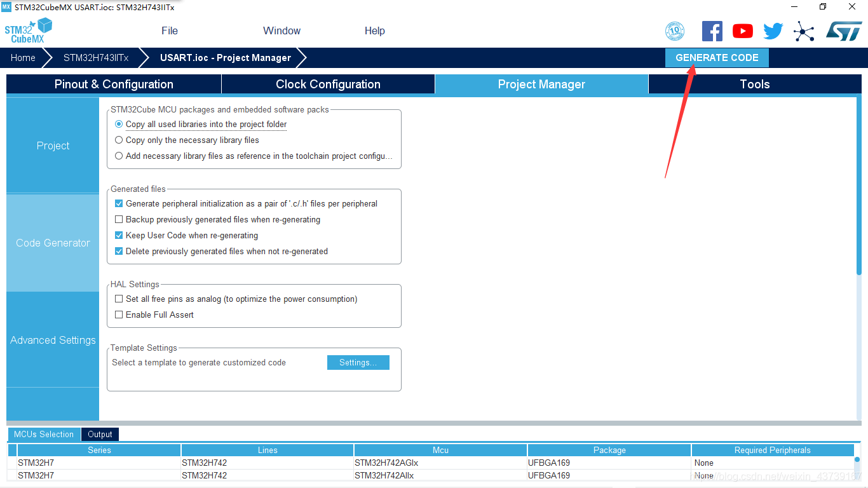Open the Help menu
868x488 pixels.
(x=375, y=30)
